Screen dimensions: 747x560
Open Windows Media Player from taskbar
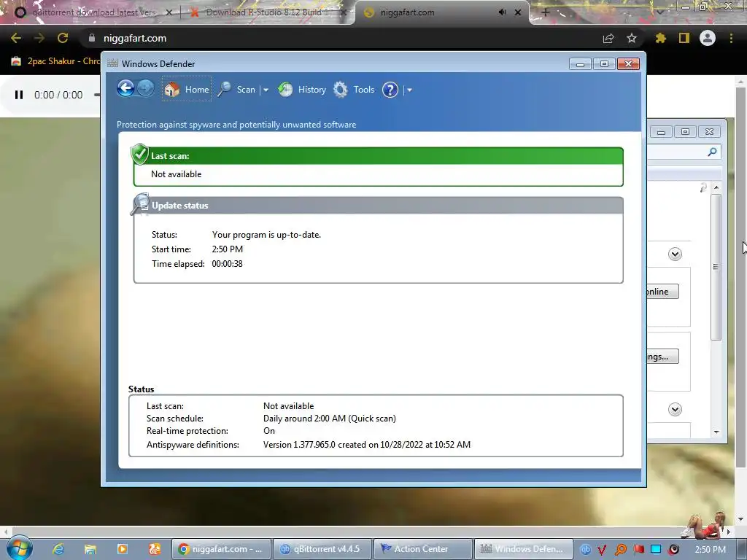(x=122, y=549)
